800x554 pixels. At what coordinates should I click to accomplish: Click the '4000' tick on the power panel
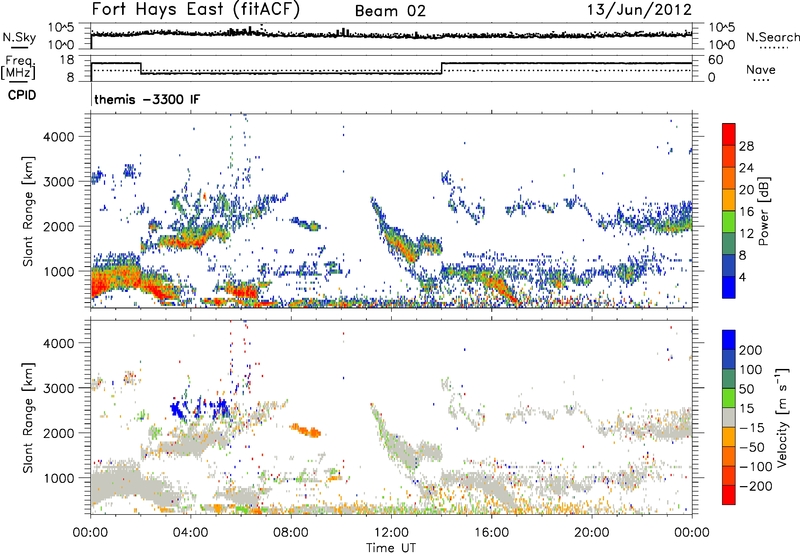pos(58,137)
